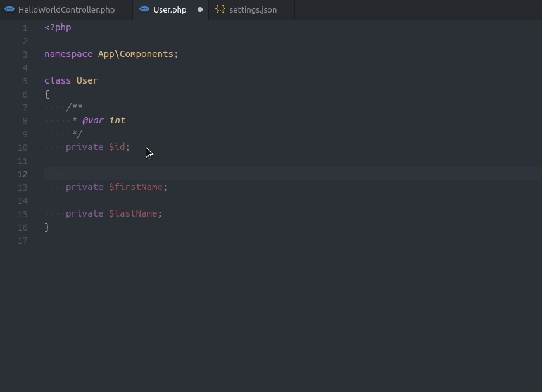Click the braces icon on settings.json tab
Screen dimensions: 542x392
220,9
